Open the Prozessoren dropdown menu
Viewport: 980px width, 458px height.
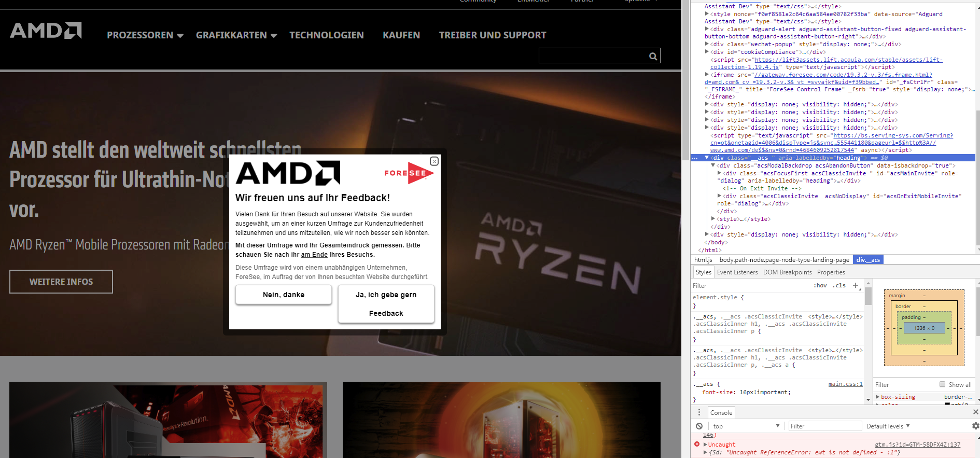pos(145,35)
